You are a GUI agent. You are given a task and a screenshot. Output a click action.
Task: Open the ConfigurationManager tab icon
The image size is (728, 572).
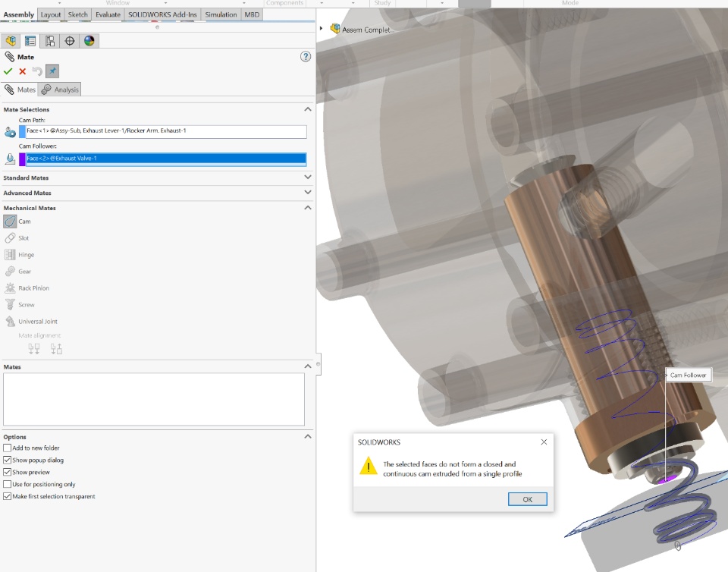(x=50, y=41)
